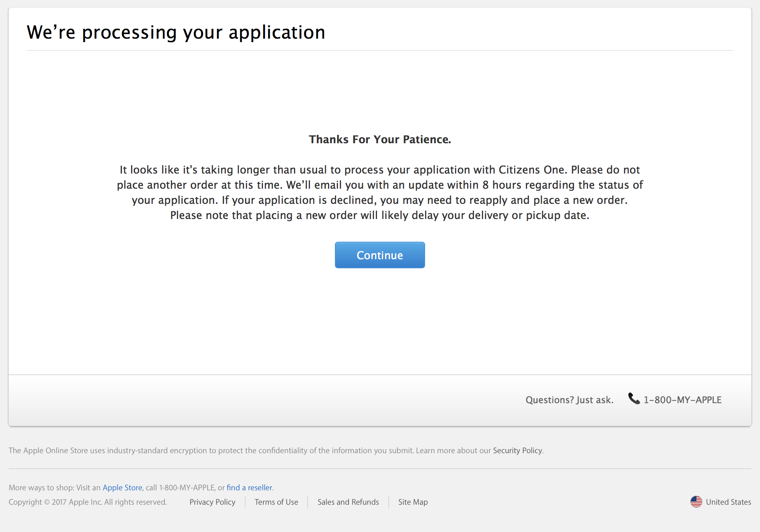
Task: Click the United States flag icon
Action: pyautogui.click(x=696, y=502)
